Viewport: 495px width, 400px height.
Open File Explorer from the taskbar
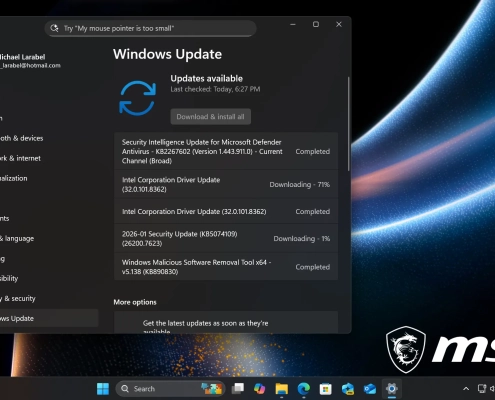point(282,389)
